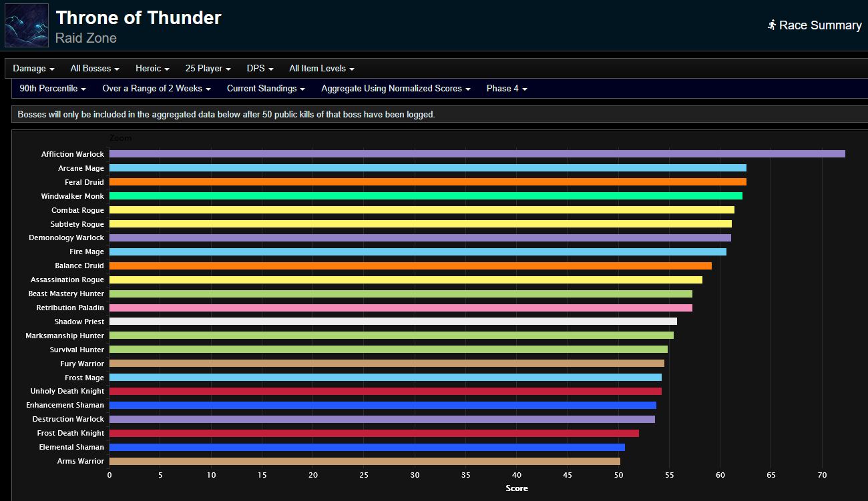This screenshot has width=868, height=501.
Task: Click the Fire Mage bar
Action: 417,252
